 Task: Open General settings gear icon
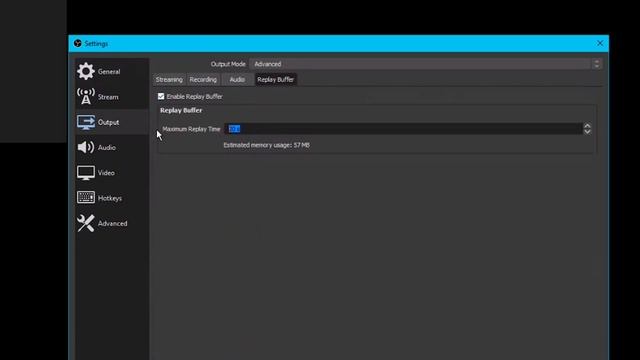coord(86,71)
